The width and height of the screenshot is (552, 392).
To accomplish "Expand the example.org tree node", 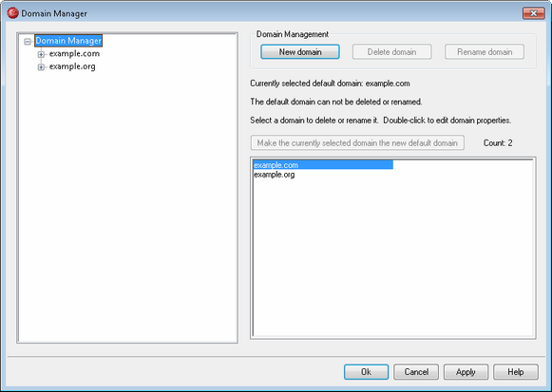I will (41, 66).
